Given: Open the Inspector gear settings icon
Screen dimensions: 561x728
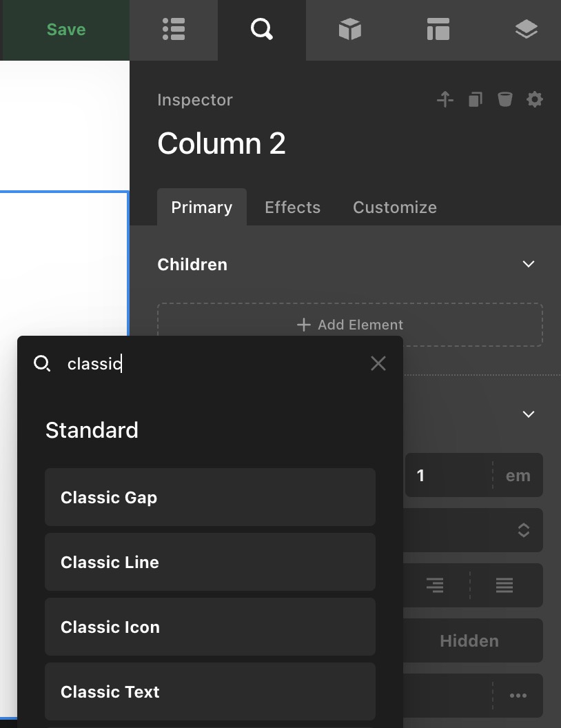Looking at the screenshot, I should pyautogui.click(x=535, y=100).
